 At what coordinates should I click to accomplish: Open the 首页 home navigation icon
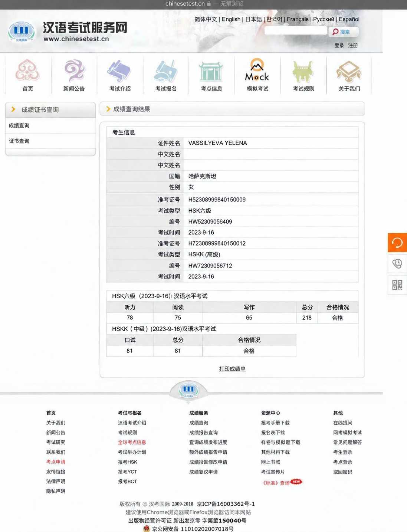(27, 75)
